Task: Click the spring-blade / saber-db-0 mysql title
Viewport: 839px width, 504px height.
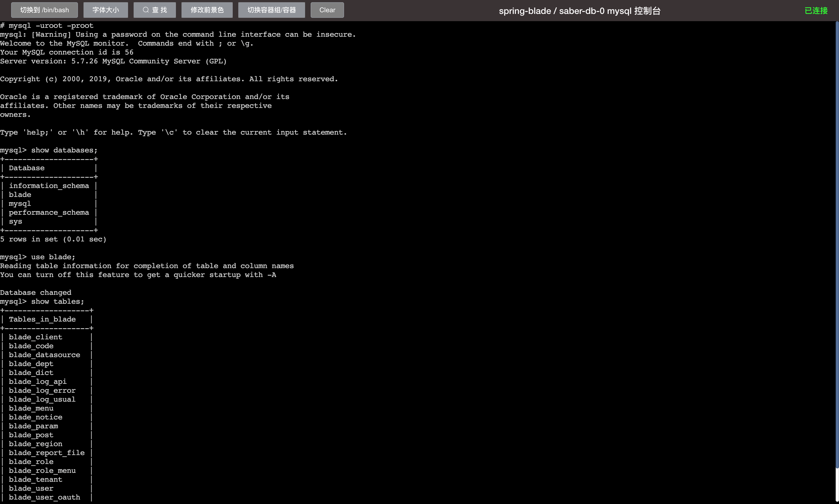Action: (580, 11)
